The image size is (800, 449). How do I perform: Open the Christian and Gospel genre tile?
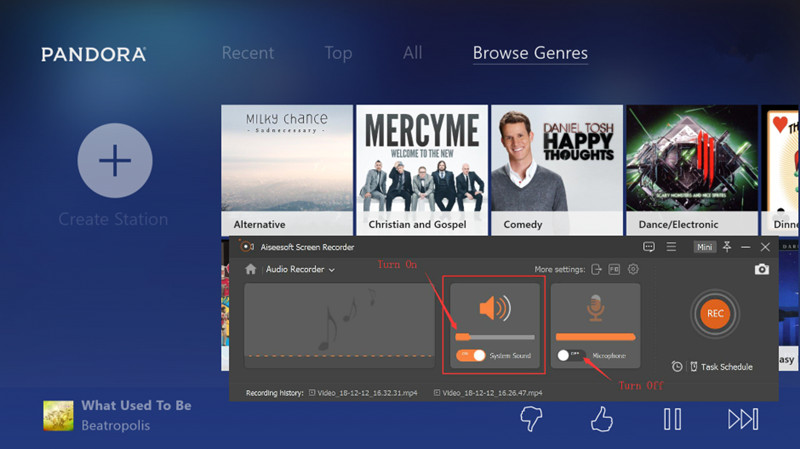pyautogui.click(x=422, y=170)
